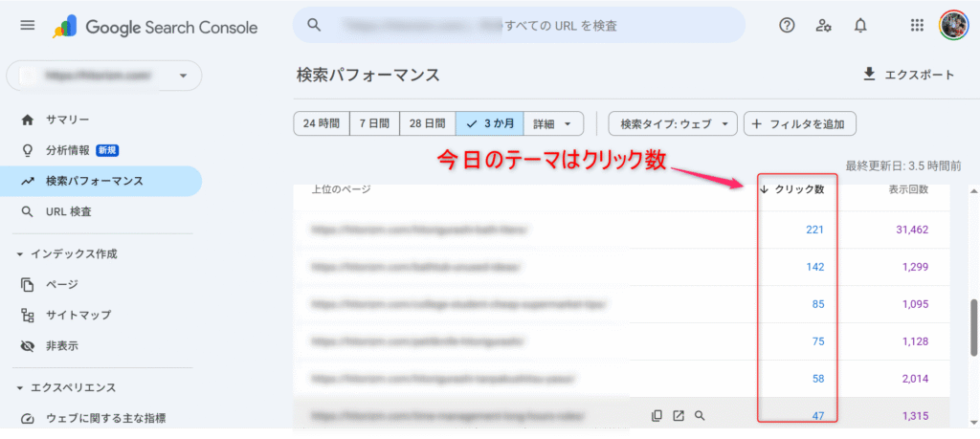
Task: Open the hamburger main menu
Action: 27,26
